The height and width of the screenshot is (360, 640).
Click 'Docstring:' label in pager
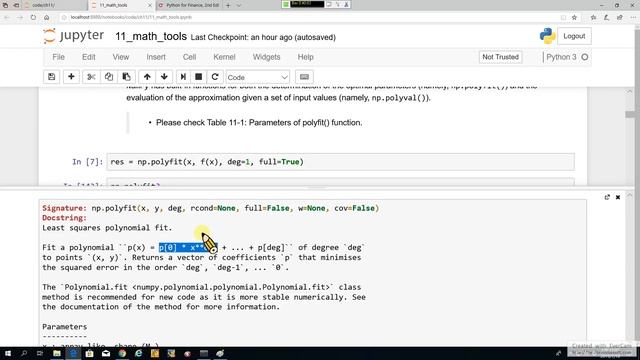point(64,218)
